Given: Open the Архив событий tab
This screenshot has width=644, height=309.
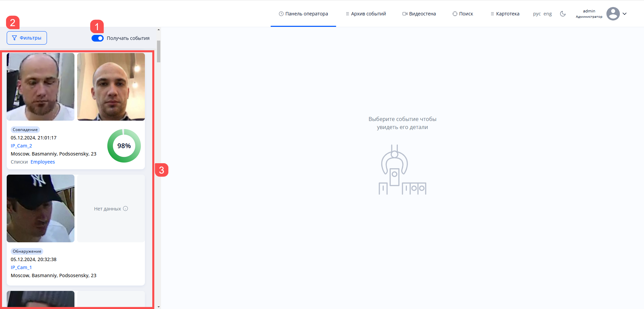Looking at the screenshot, I should (366, 14).
